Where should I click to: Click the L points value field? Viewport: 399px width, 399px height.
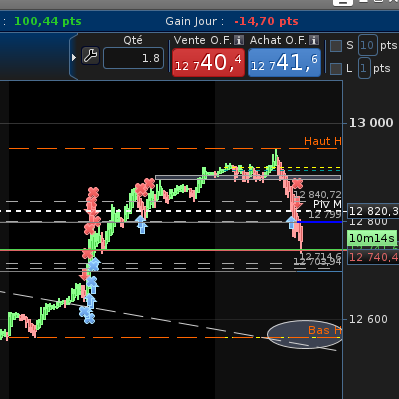click(x=364, y=68)
